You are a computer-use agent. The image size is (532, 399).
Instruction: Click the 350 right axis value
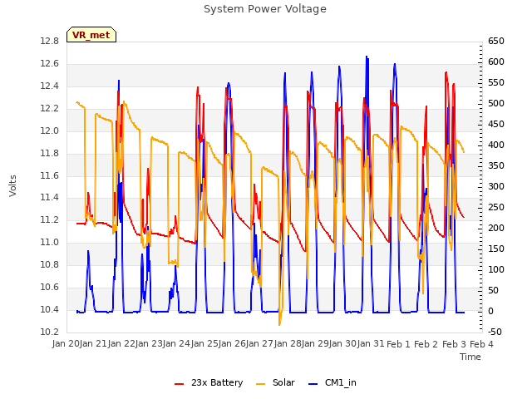(x=496, y=166)
